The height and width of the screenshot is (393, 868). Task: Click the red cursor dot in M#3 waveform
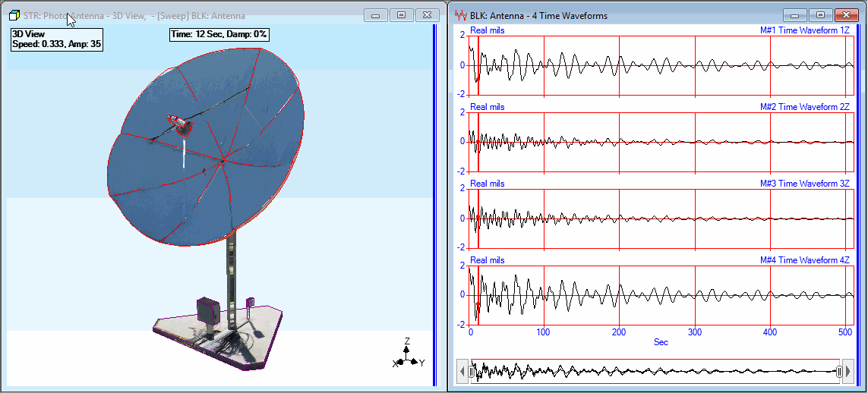click(478, 217)
